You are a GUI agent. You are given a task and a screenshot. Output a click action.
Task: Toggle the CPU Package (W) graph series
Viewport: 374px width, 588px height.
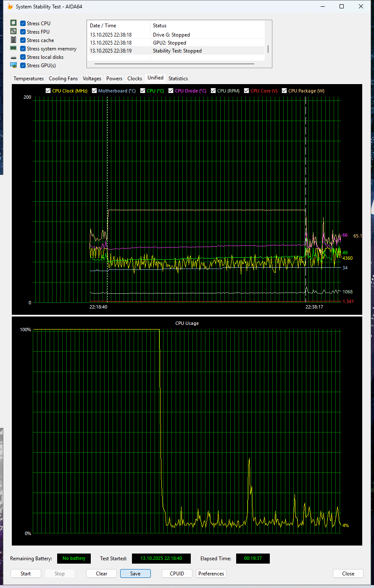[x=284, y=90]
